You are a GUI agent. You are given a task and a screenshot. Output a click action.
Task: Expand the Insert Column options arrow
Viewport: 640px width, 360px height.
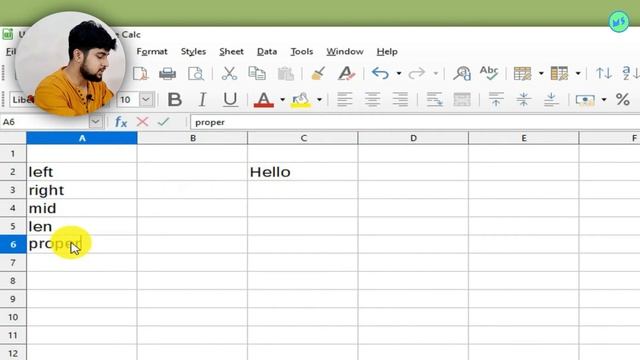click(x=578, y=74)
